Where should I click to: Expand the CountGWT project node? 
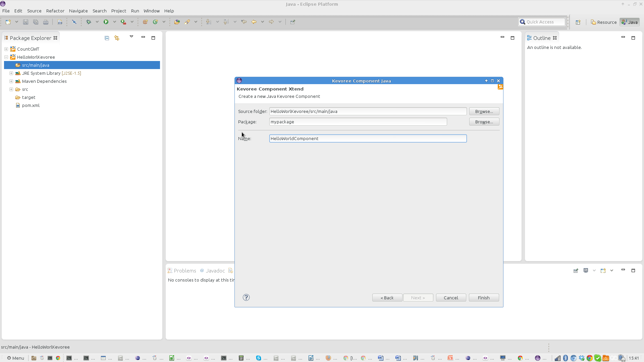coord(6,49)
